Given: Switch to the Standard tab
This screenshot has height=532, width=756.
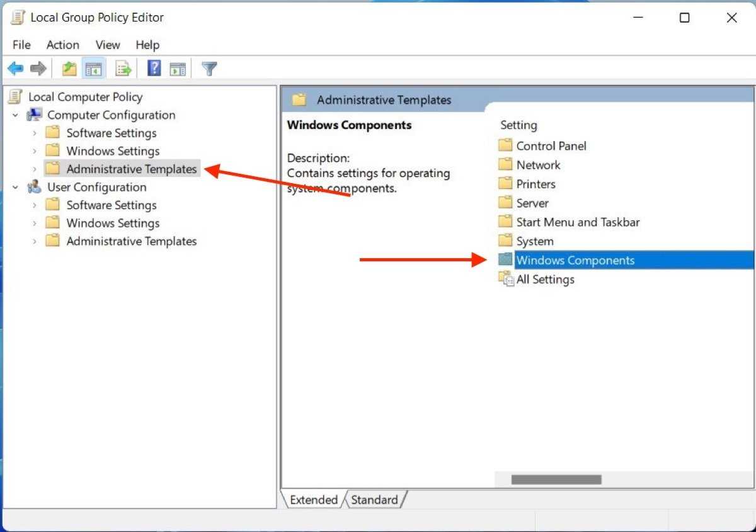Looking at the screenshot, I should (374, 500).
